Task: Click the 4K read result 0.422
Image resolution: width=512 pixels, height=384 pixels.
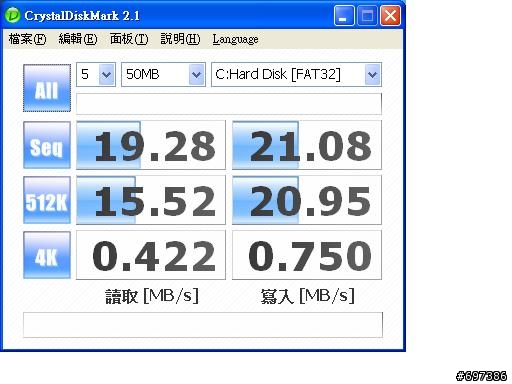Action: (151, 255)
